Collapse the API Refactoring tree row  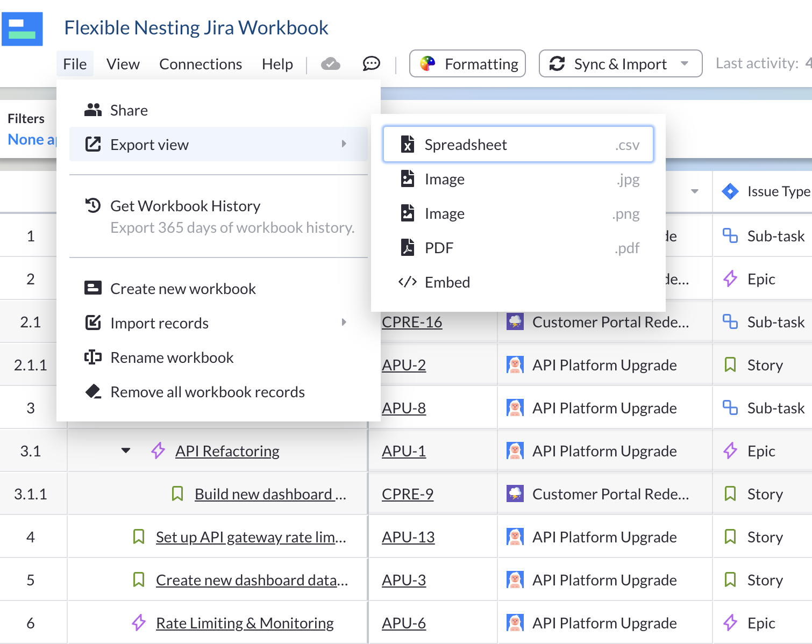(x=126, y=450)
